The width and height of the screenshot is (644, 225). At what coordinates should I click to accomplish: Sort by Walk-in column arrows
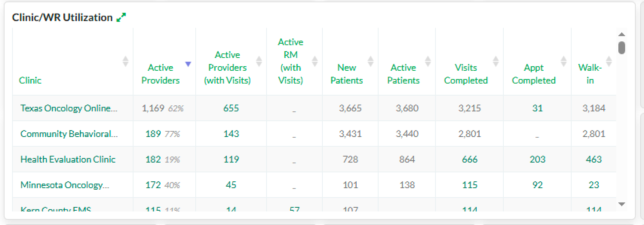(x=609, y=61)
